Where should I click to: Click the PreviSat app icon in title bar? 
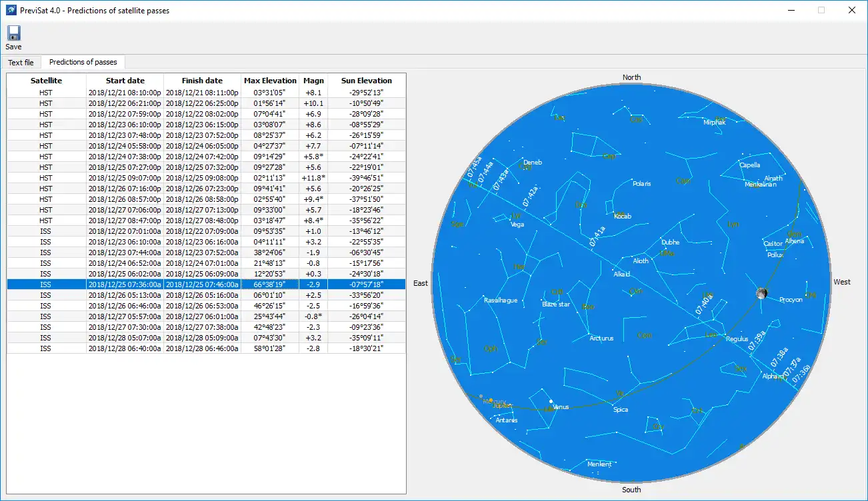[11, 10]
